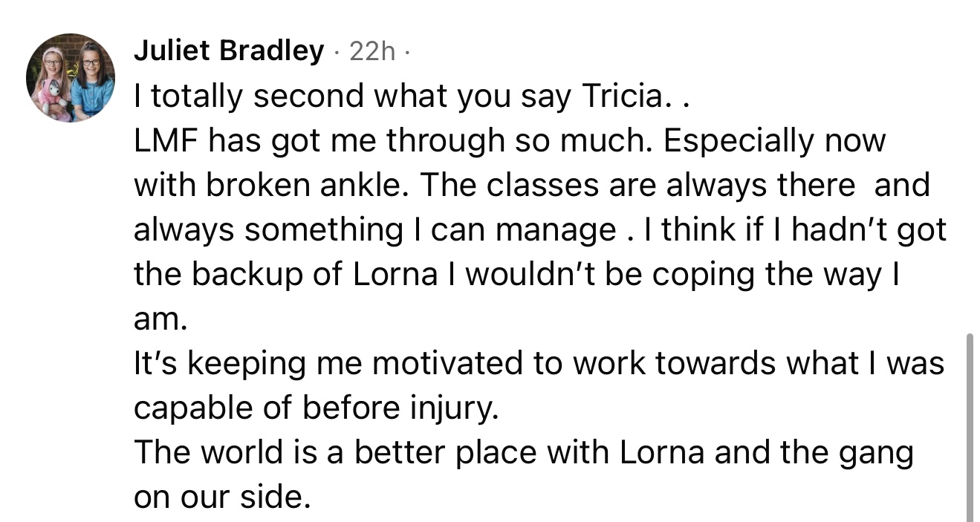Image resolution: width=980 pixels, height=522 pixels.
Task: Click the vertical scrollbar thumb
Action: [969, 427]
